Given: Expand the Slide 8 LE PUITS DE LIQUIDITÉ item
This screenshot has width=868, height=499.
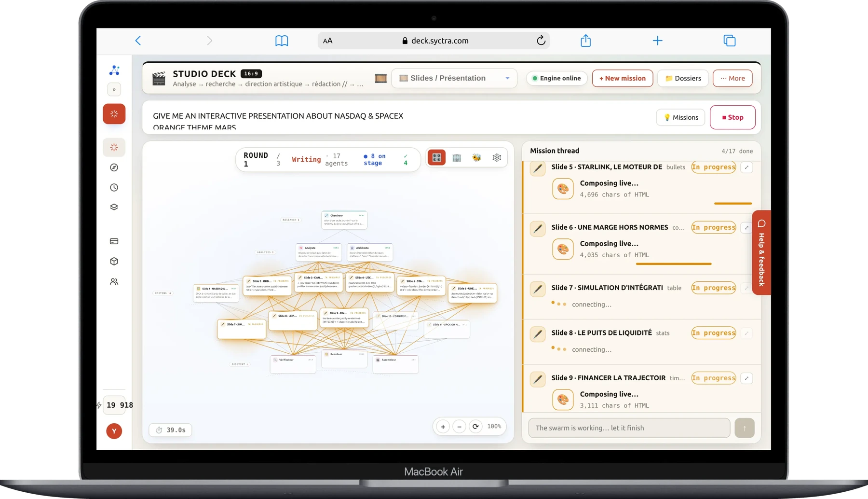Looking at the screenshot, I should (746, 333).
